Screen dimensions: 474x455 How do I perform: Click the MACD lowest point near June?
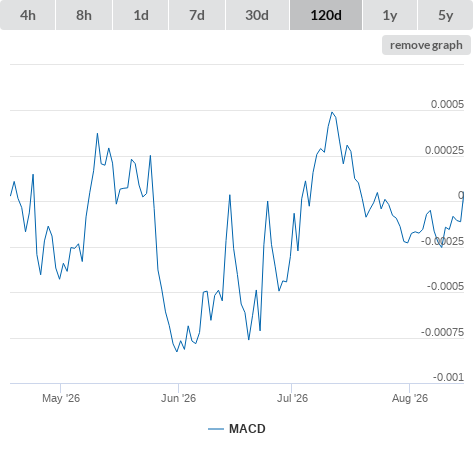(177, 351)
